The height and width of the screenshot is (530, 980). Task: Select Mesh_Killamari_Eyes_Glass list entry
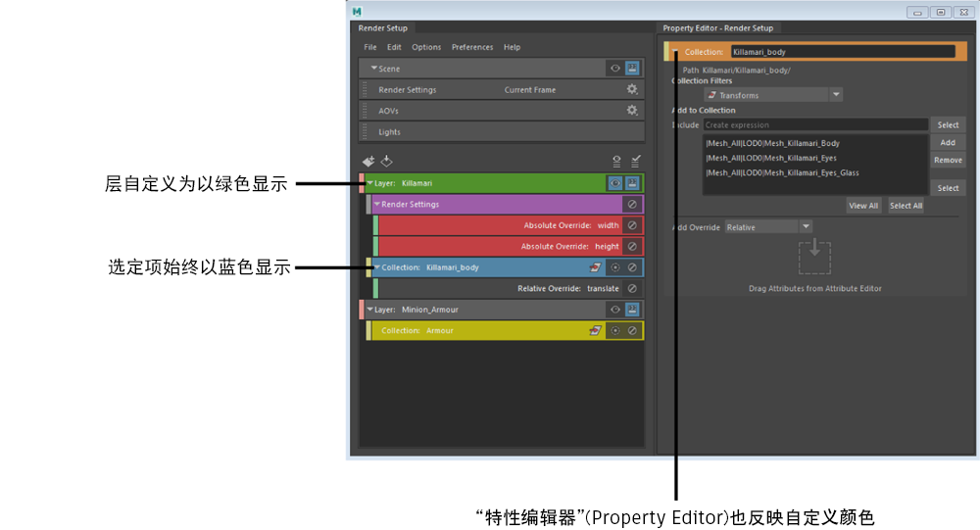tap(782, 172)
